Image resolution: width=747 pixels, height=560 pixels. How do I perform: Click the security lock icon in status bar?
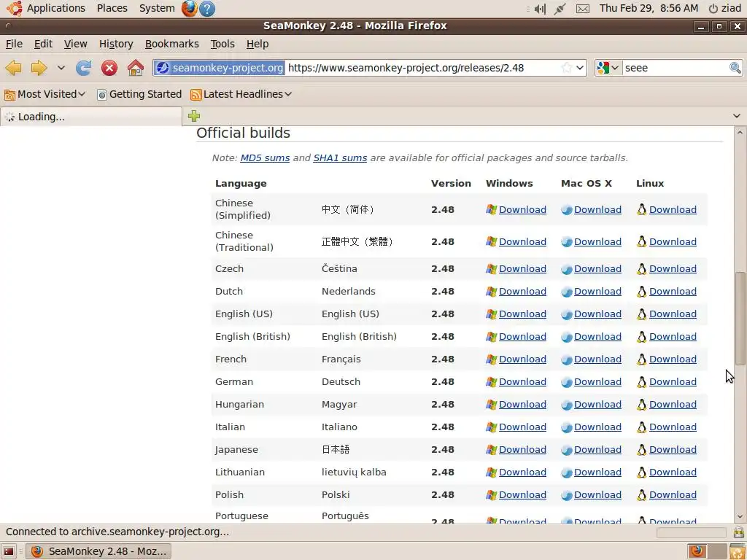tap(738, 532)
